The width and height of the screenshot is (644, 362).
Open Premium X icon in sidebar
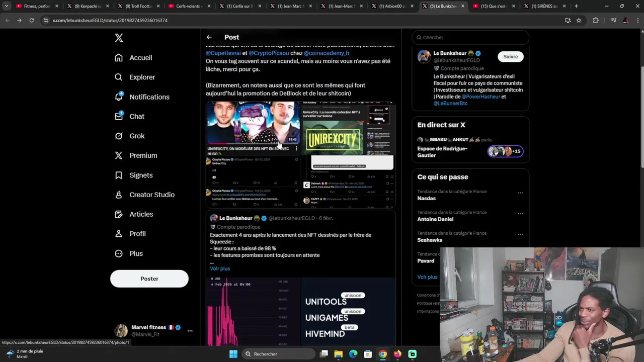point(119,155)
